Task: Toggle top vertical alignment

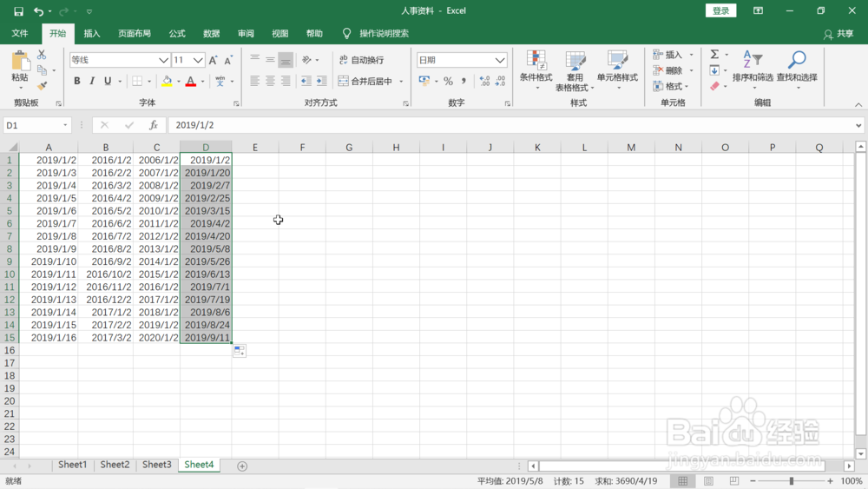Action: click(x=254, y=60)
